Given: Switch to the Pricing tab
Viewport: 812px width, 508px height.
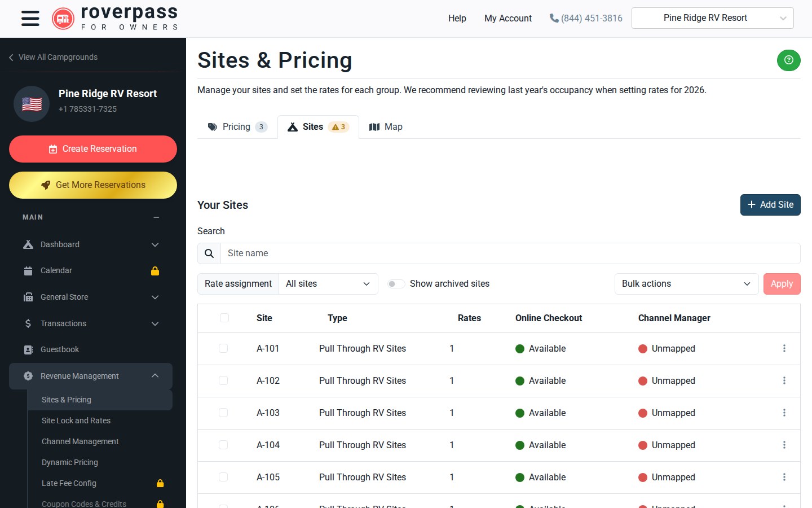Looking at the screenshot, I should (237, 127).
